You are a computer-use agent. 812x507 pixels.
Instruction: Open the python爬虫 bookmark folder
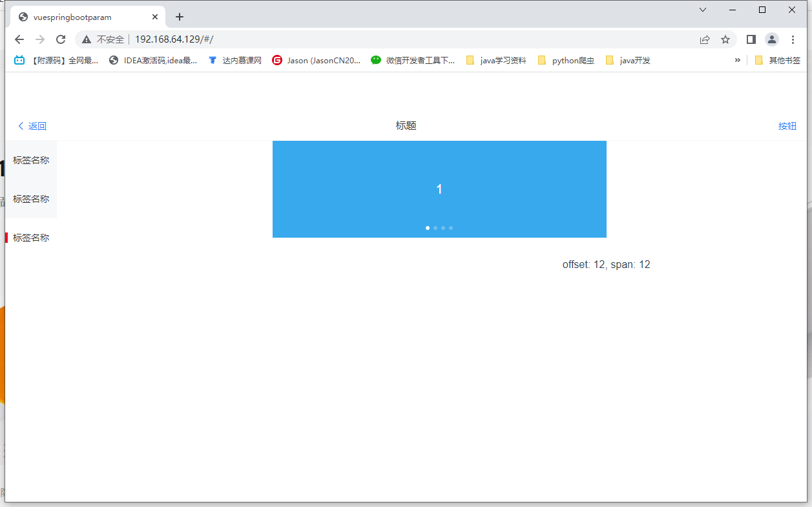coord(566,60)
